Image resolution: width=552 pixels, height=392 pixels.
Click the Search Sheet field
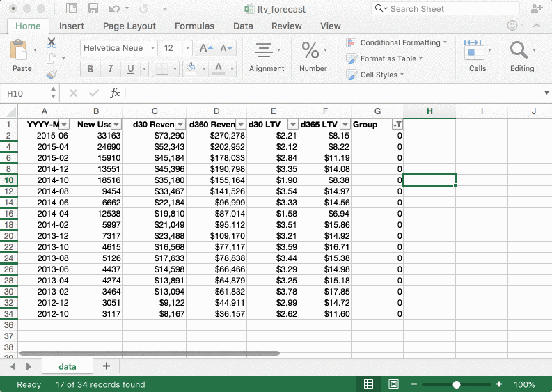pyautogui.click(x=445, y=8)
